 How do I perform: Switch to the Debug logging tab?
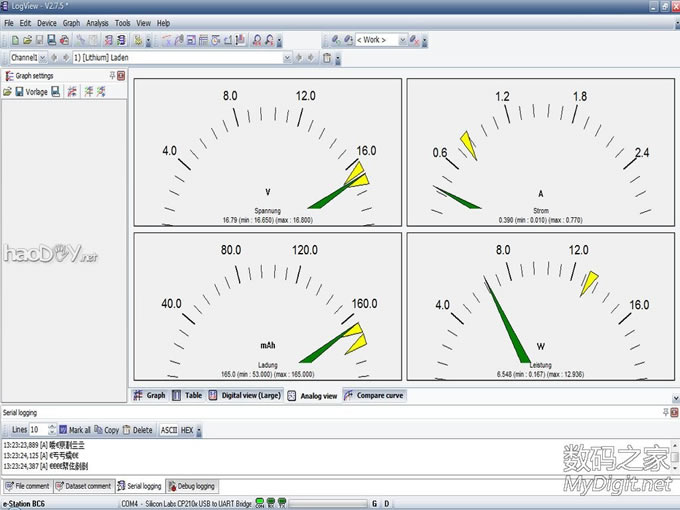pos(192,486)
